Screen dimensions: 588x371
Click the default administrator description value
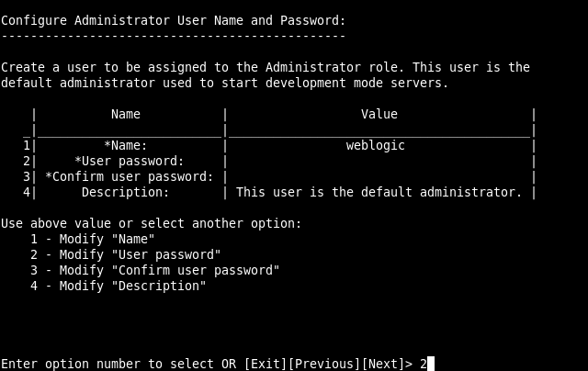click(379, 192)
